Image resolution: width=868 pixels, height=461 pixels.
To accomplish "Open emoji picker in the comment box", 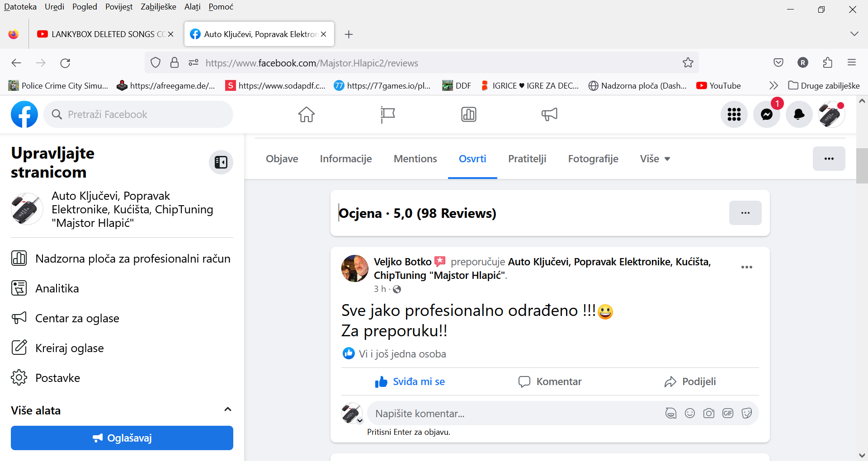I will (690, 413).
